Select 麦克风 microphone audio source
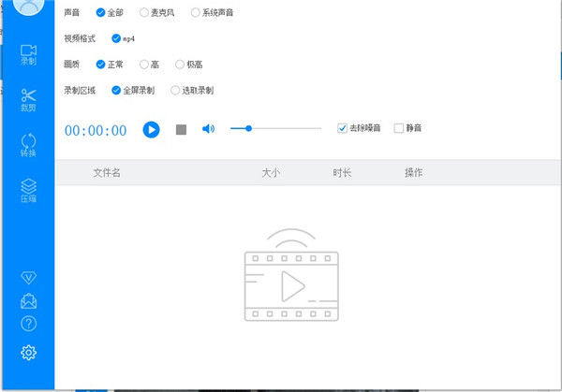Image resolution: width=562 pixels, height=392 pixels. coord(143,13)
